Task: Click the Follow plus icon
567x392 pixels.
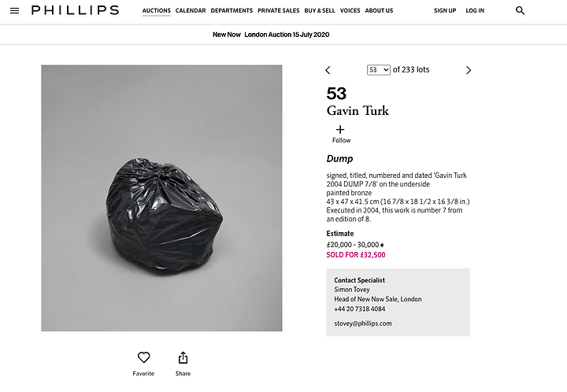Action: 340,130
